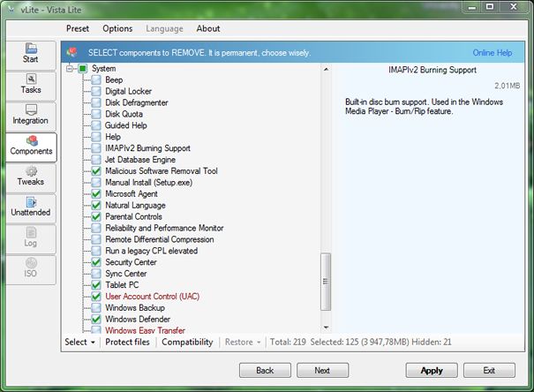
Task: Click the scrollbar up arrow
Action: [326, 69]
